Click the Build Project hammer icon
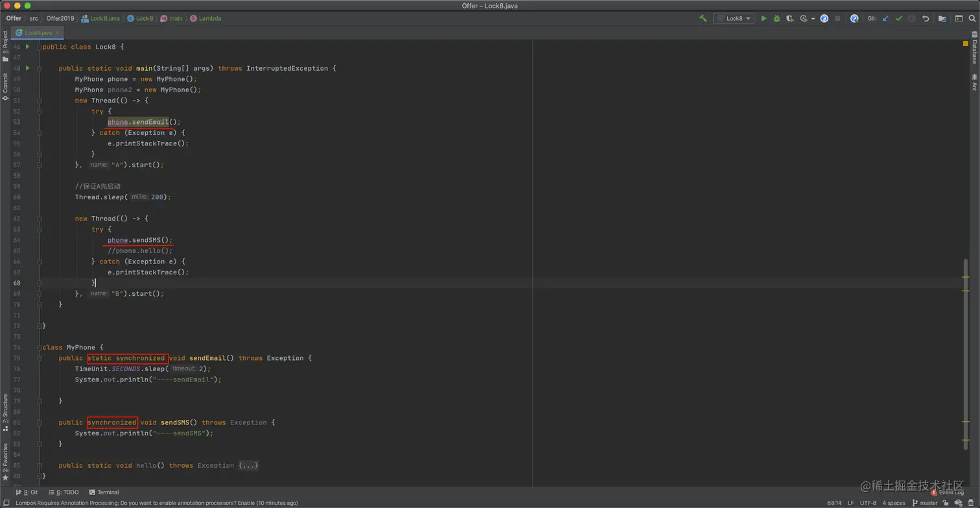 pyautogui.click(x=703, y=19)
